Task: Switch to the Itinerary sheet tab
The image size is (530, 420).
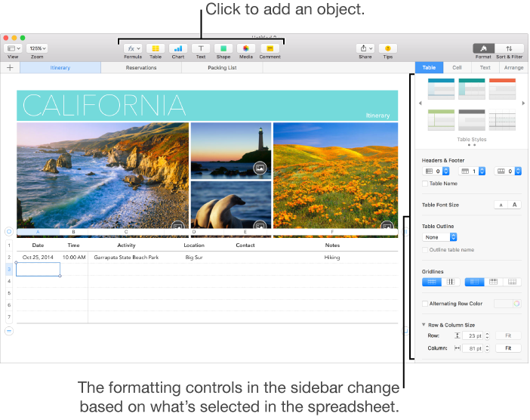Action: pyautogui.click(x=60, y=68)
